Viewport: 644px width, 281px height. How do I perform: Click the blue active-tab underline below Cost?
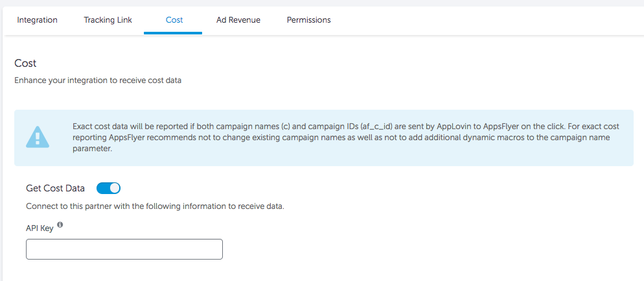(173, 33)
